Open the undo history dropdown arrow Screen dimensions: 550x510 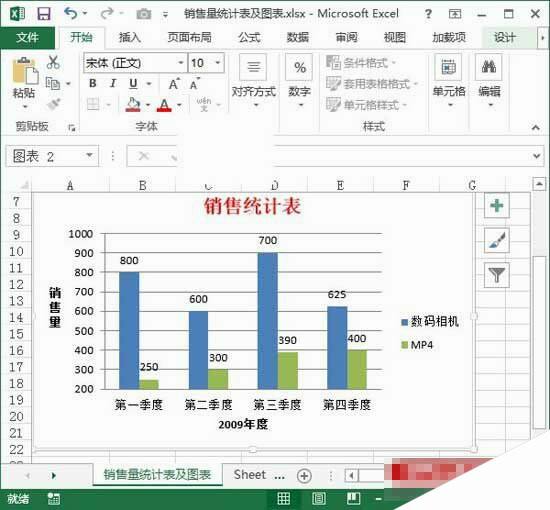(x=85, y=14)
